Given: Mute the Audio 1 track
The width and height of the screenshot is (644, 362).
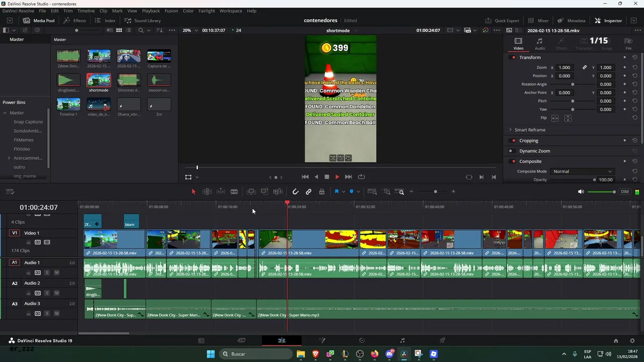Looking at the screenshot, I should [56, 273].
